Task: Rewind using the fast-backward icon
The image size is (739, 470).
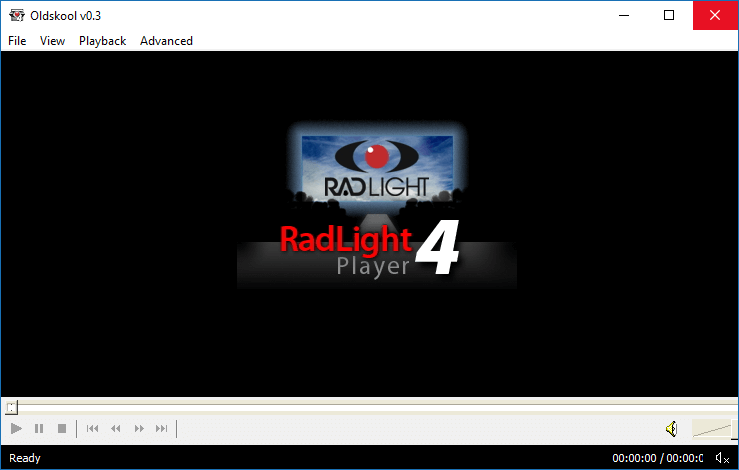Action: (115, 429)
